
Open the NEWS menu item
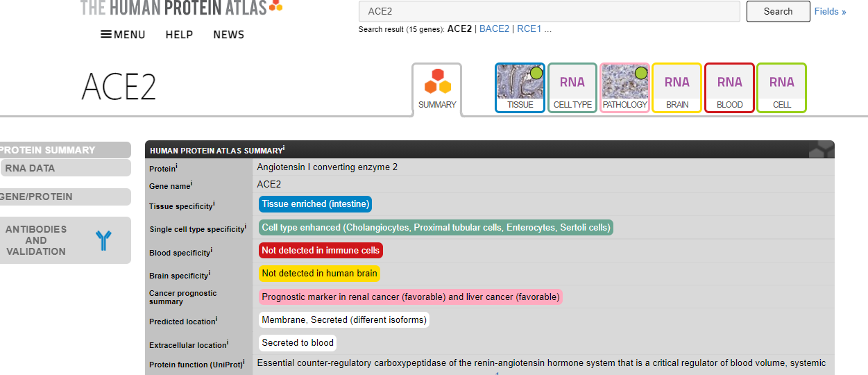click(228, 35)
